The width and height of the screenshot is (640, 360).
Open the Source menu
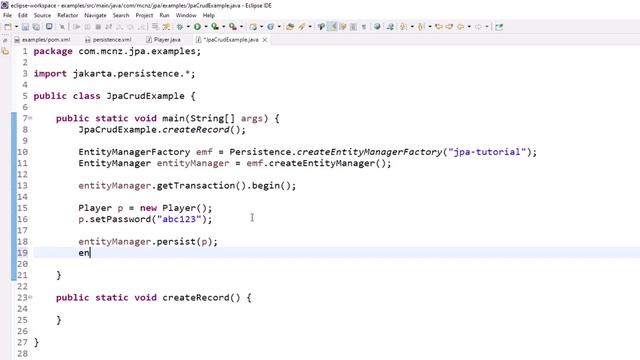tap(42, 15)
